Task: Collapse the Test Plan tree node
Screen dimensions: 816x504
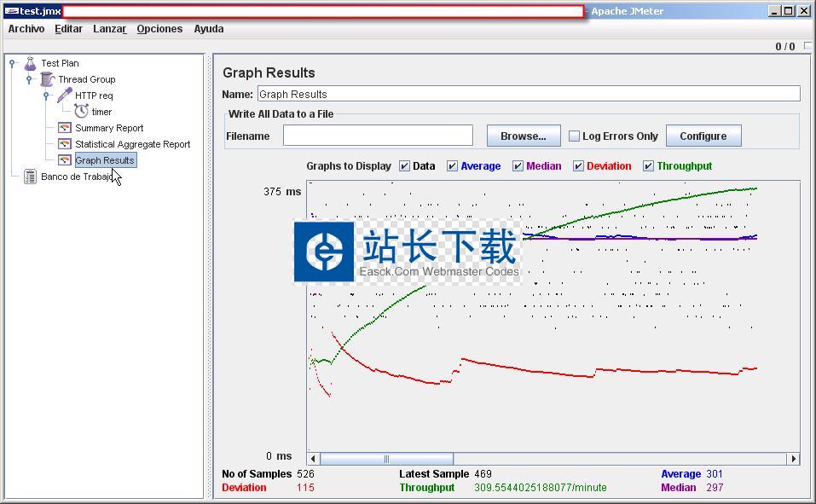Action: (x=12, y=63)
